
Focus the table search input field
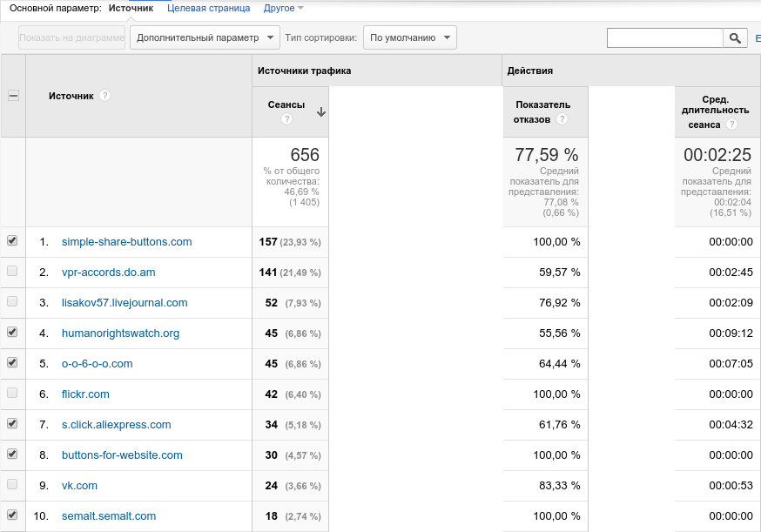tap(665, 37)
